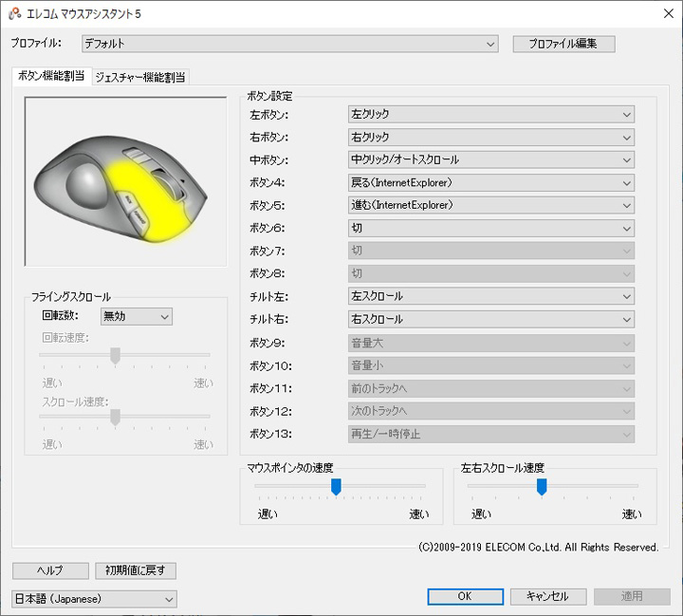Open the ボタン6 dropdown set to 切

[x=490, y=228]
